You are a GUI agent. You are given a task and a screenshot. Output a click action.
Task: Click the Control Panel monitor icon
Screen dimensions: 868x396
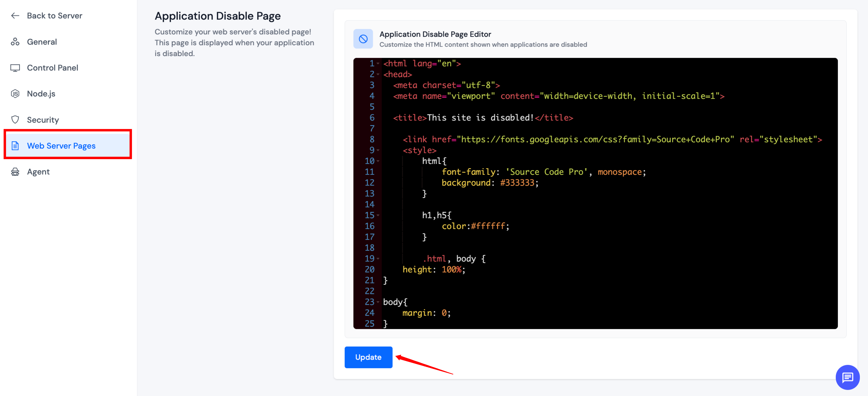15,68
